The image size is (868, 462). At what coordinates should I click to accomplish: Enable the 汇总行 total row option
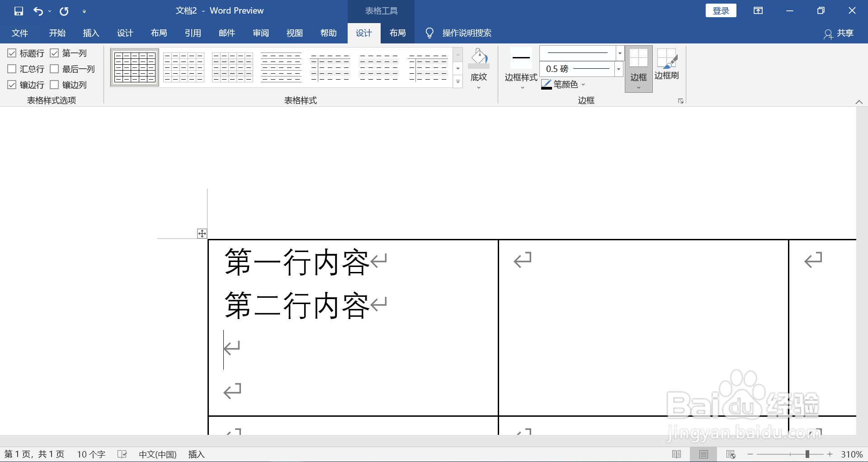12,69
